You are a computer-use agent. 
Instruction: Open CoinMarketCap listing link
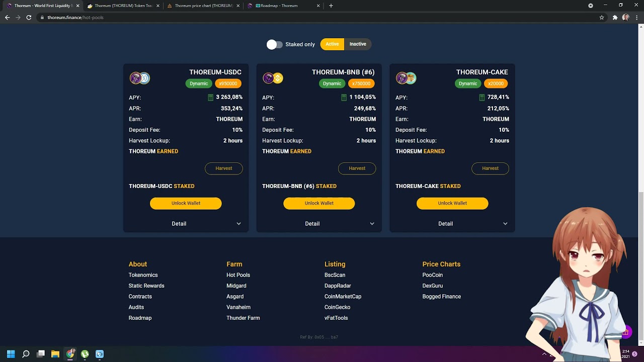point(343,297)
